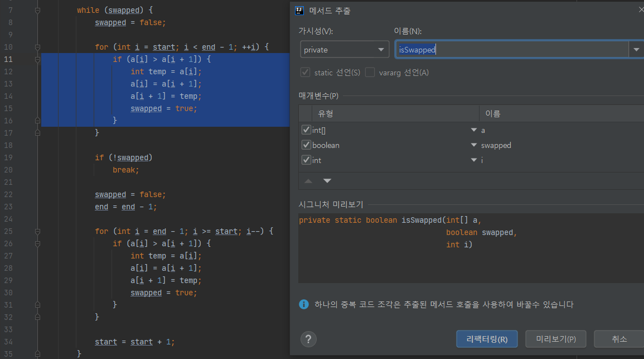Click 'break;' on line 20 in editor
The image size is (644, 359).
point(125,170)
